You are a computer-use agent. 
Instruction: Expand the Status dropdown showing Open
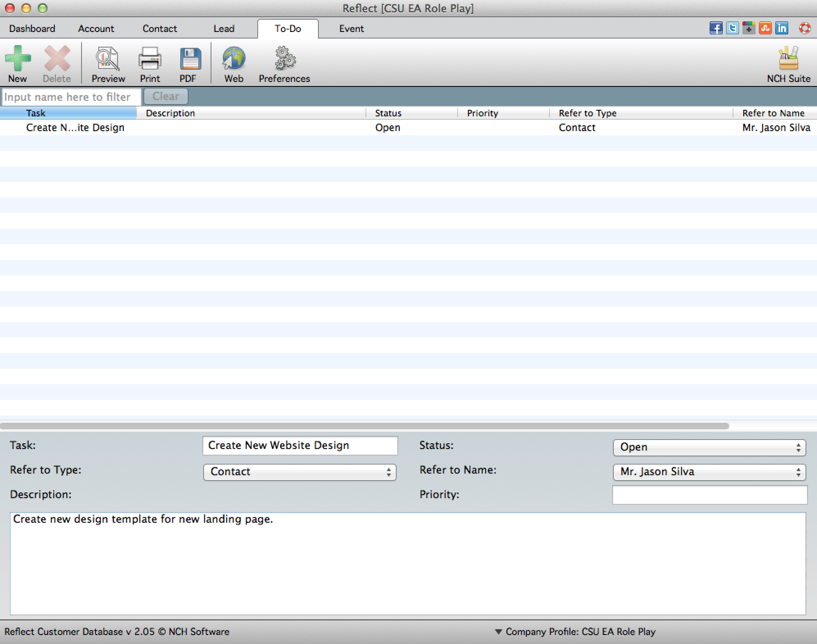(709, 447)
